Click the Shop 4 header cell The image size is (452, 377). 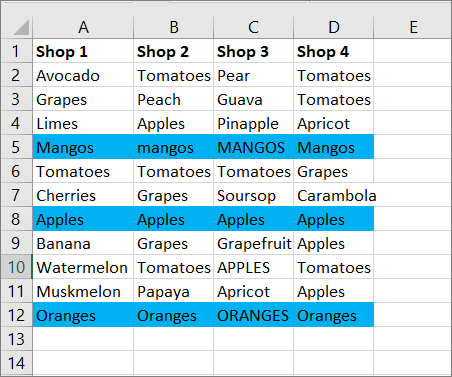tap(334, 51)
